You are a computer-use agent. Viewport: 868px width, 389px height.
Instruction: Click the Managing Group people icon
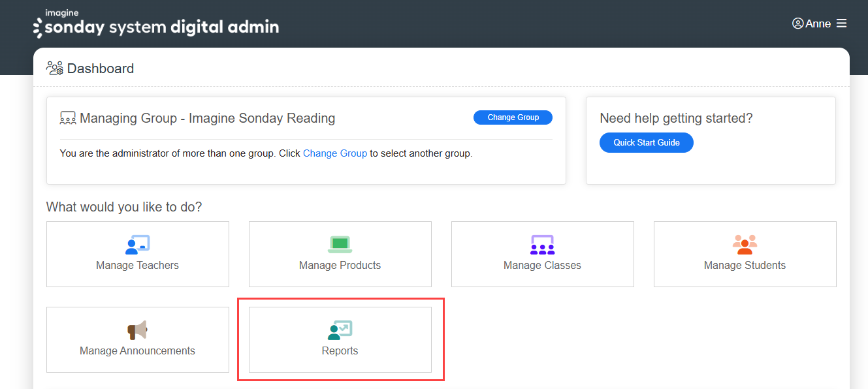[x=68, y=118]
